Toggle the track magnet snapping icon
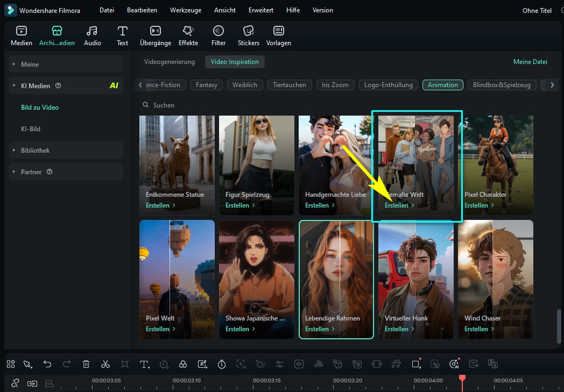This screenshot has height=392, width=564. (50, 383)
